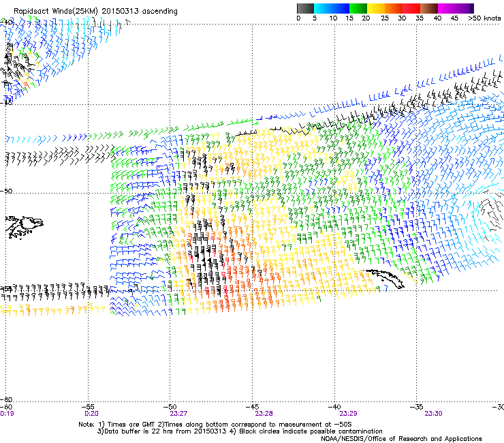The height and width of the screenshot is (443, 504).
Task: Click the longitude label '-35'
Action: point(417,407)
